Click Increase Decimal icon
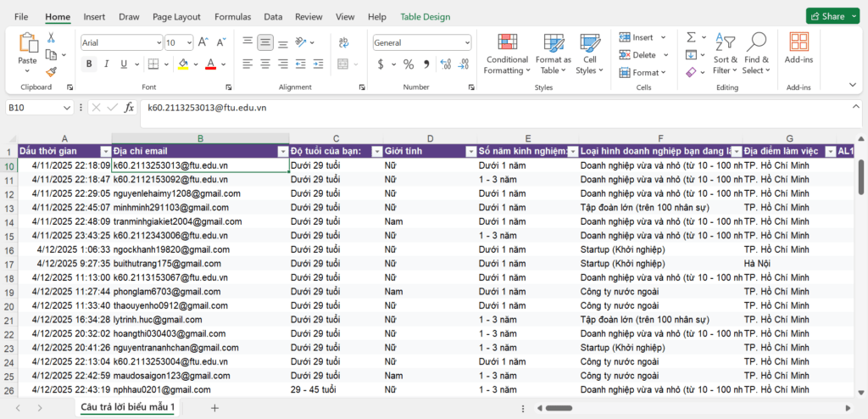Screen dimensions: 868x419 (x=446, y=64)
